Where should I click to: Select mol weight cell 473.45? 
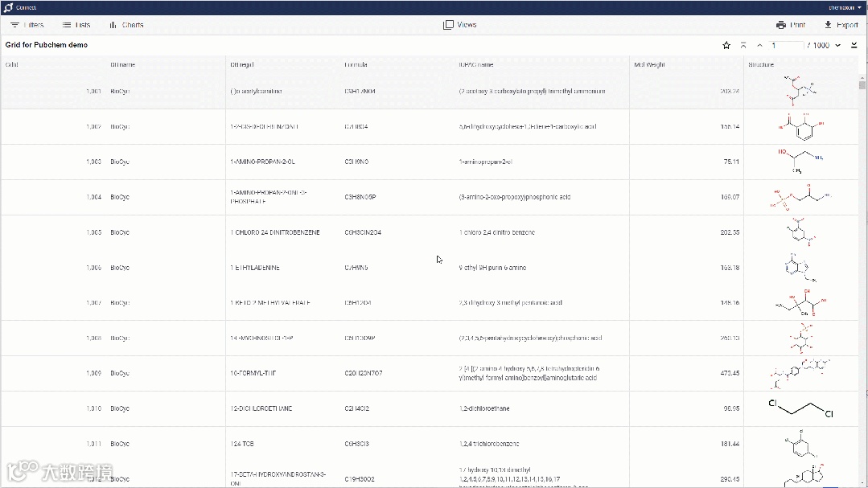pyautogui.click(x=730, y=374)
